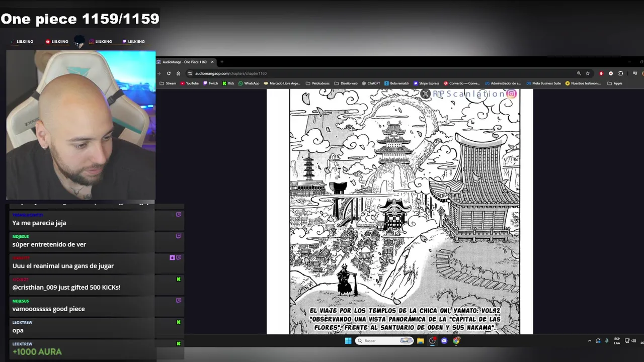The image size is (644, 362).
Task: Click the microphone tray icon
Action: 607,340
